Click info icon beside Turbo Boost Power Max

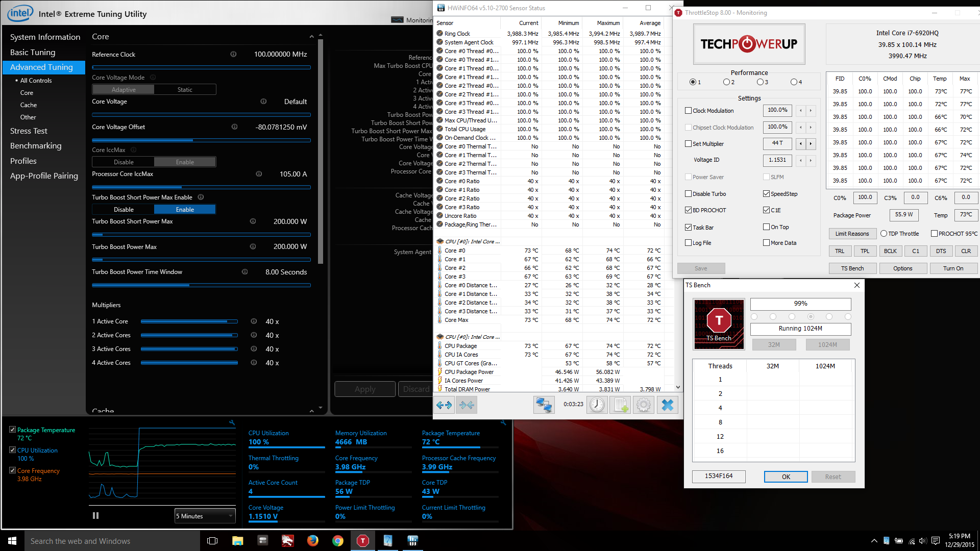coord(253,246)
